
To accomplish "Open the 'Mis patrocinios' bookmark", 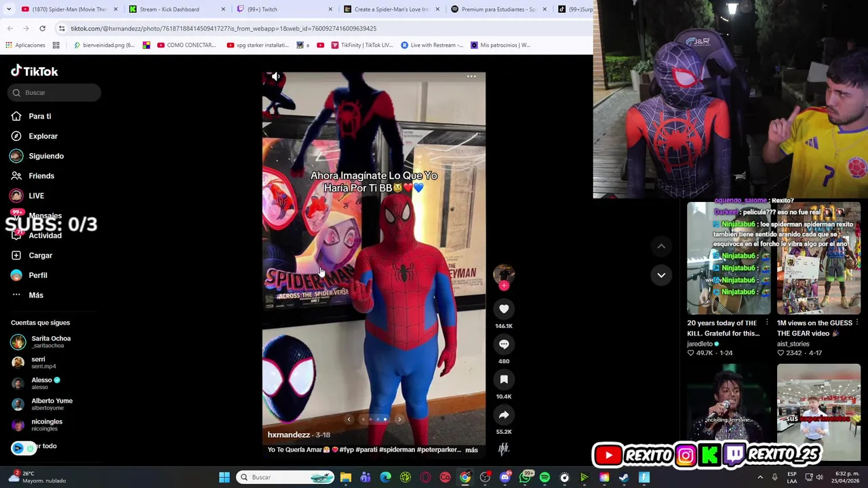I will (500, 45).
